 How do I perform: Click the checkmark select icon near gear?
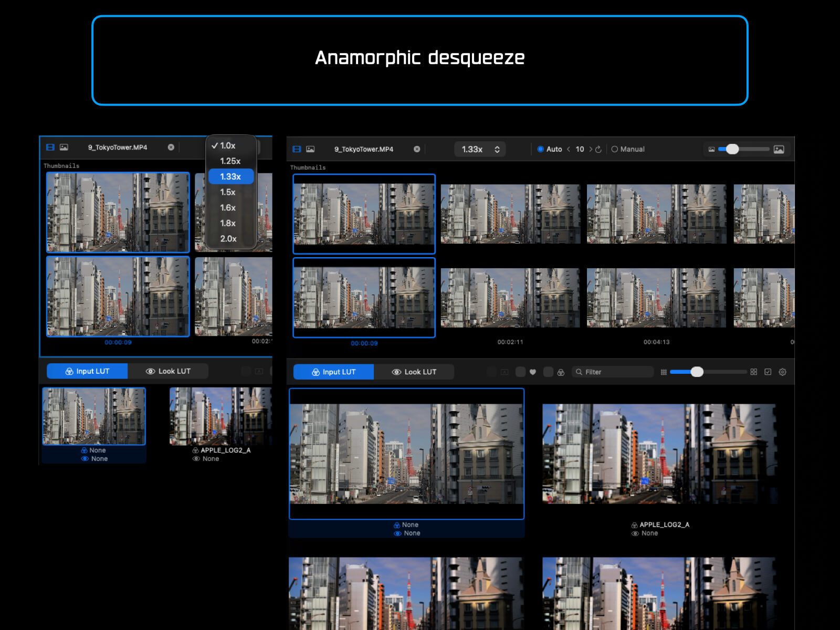point(768,372)
